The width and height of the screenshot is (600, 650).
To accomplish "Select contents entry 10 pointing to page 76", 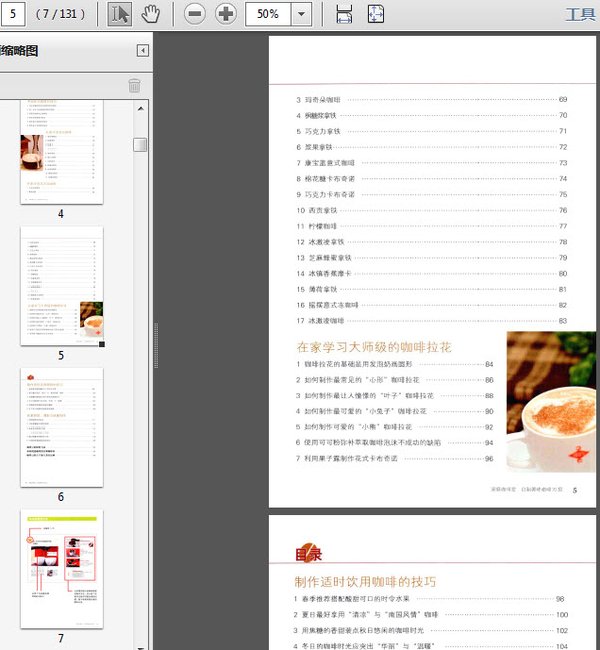I will [431, 210].
